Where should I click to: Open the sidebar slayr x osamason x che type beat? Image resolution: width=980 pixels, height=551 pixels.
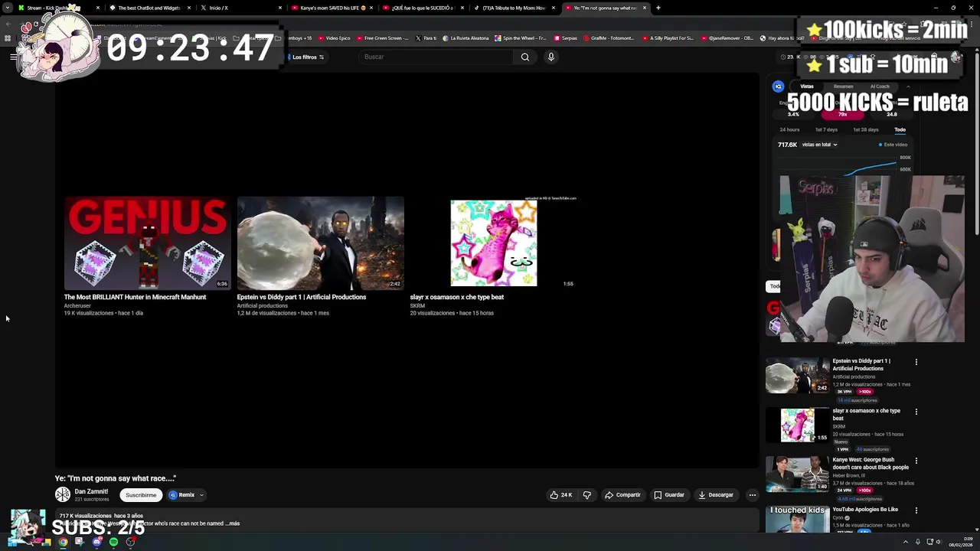pos(798,425)
